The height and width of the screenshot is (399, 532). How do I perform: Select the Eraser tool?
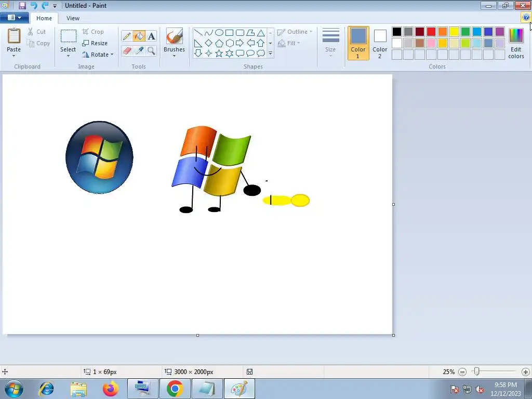[x=127, y=51]
